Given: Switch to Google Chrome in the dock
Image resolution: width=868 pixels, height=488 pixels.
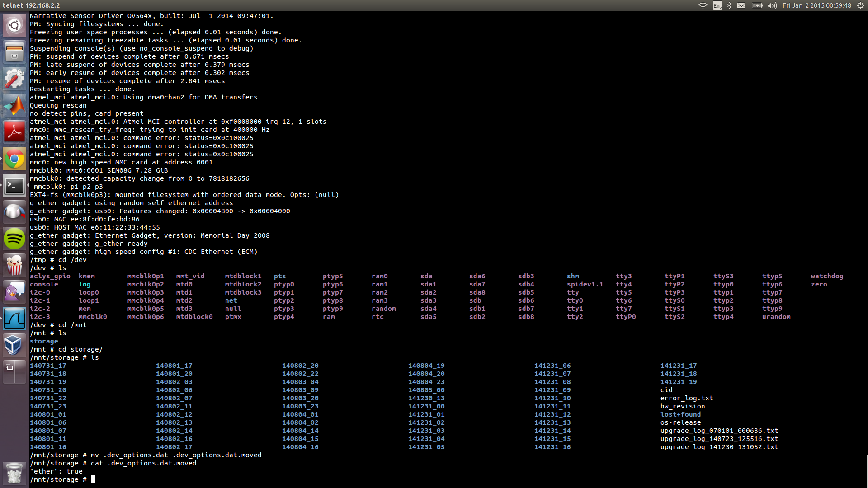Looking at the screenshot, I should pyautogui.click(x=14, y=159).
